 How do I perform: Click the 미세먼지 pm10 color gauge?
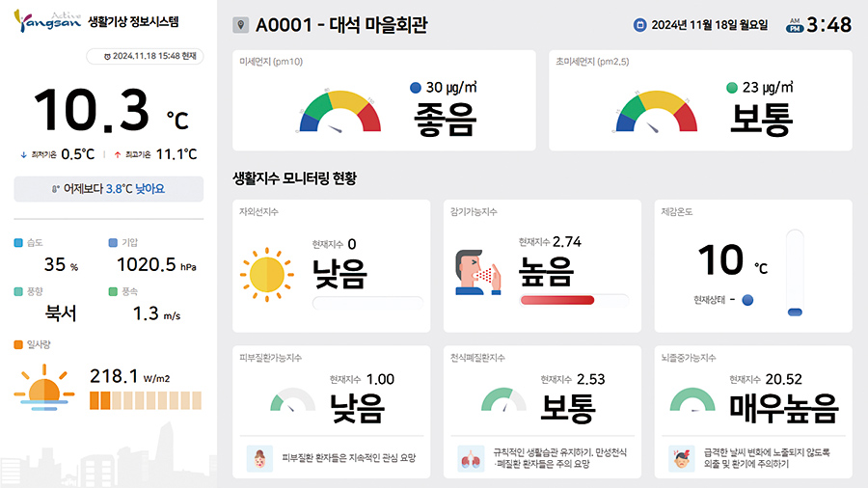(340, 112)
